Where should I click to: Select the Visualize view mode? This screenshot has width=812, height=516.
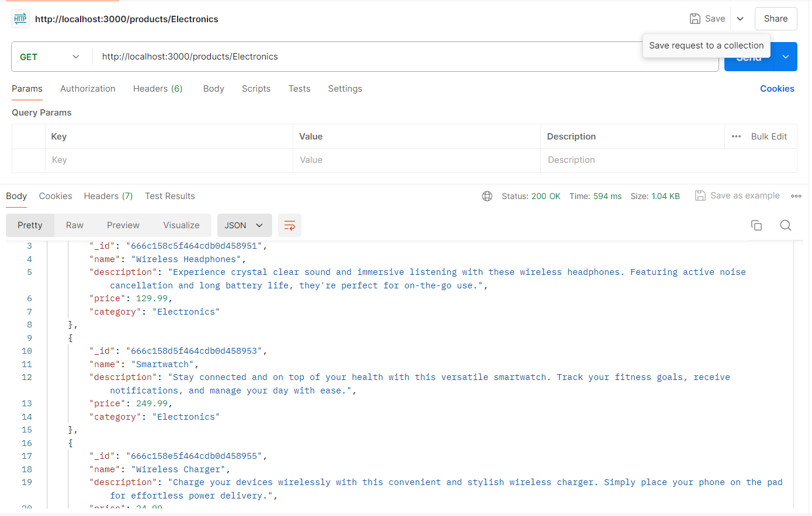tap(181, 225)
